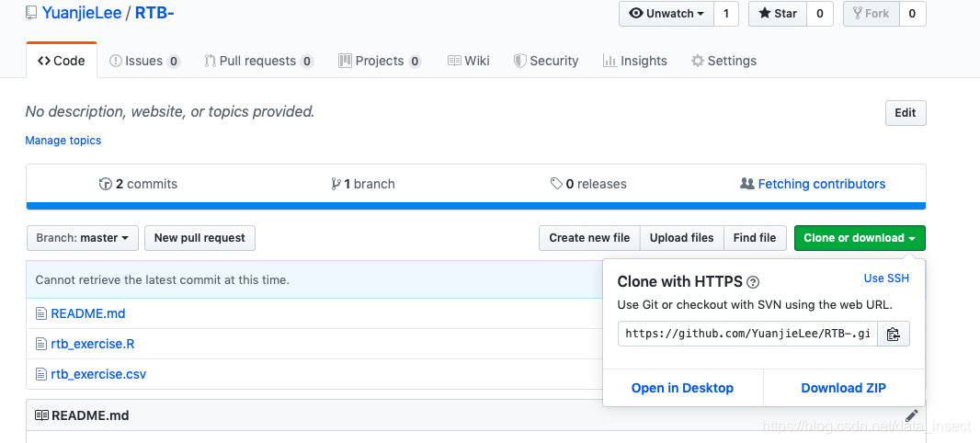This screenshot has width=980, height=443.
Task: Switch to the Code tab
Action: tap(62, 61)
